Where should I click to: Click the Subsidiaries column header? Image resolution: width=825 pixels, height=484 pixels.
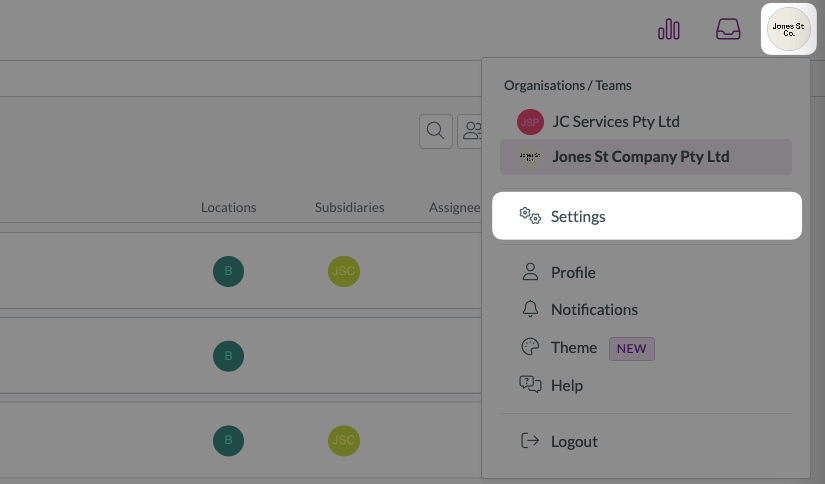(x=349, y=208)
